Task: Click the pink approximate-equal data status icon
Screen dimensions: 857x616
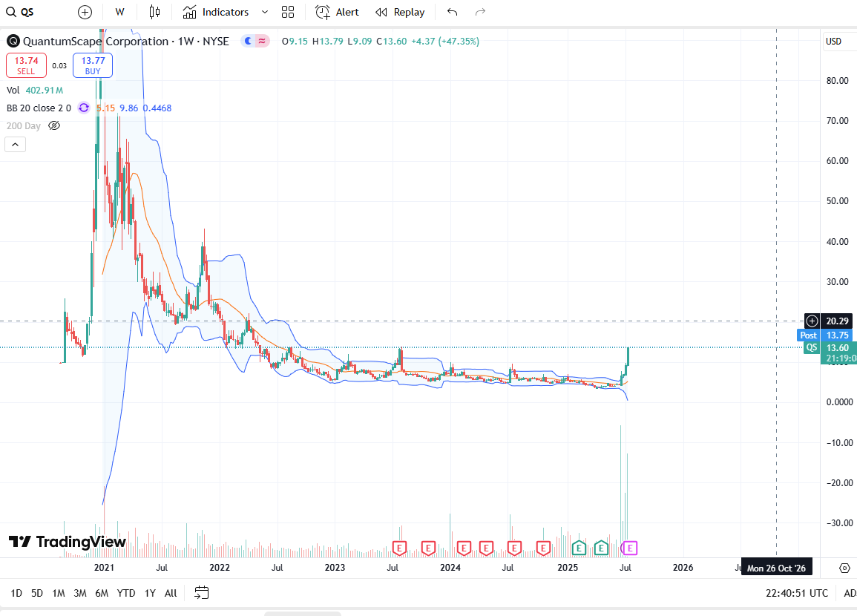Action: [x=263, y=41]
